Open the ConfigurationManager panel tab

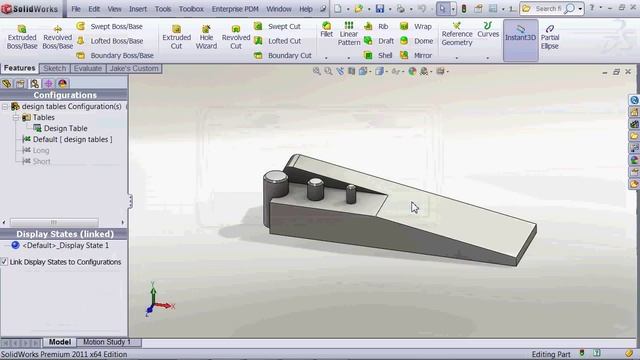tap(35, 84)
